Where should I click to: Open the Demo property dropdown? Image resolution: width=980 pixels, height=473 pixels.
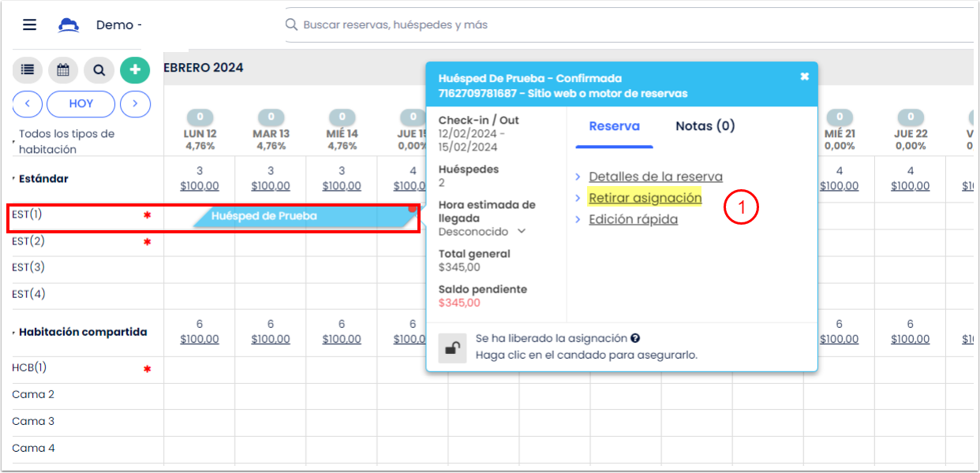120,24
